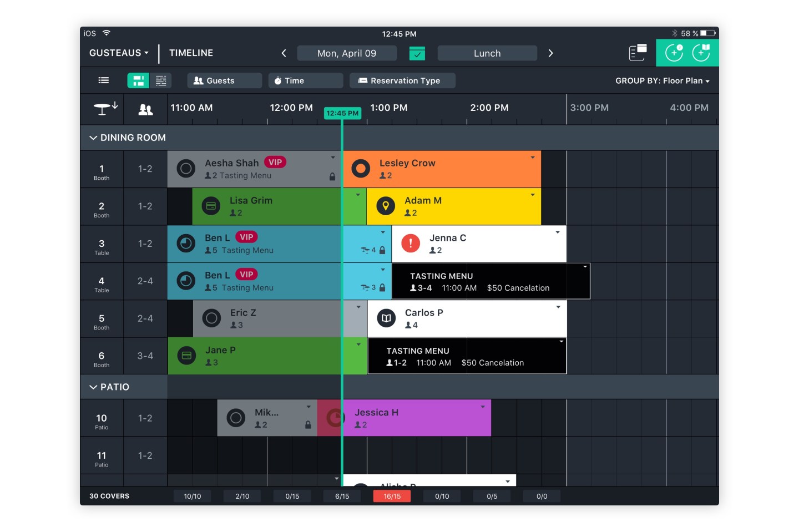Filter by Reservation Type
799x532 pixels.
pos(402,80)
